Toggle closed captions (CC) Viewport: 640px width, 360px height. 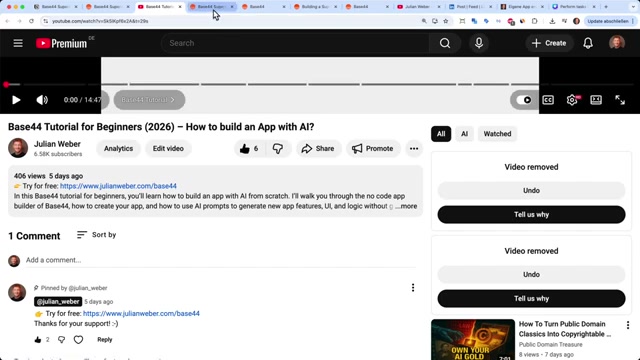point(548,100)
